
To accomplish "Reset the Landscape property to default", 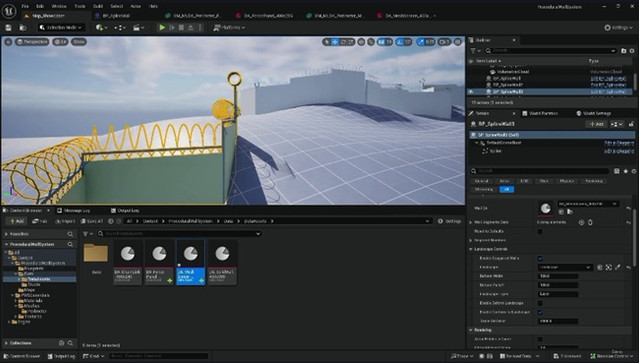I will tap(629, 267).
